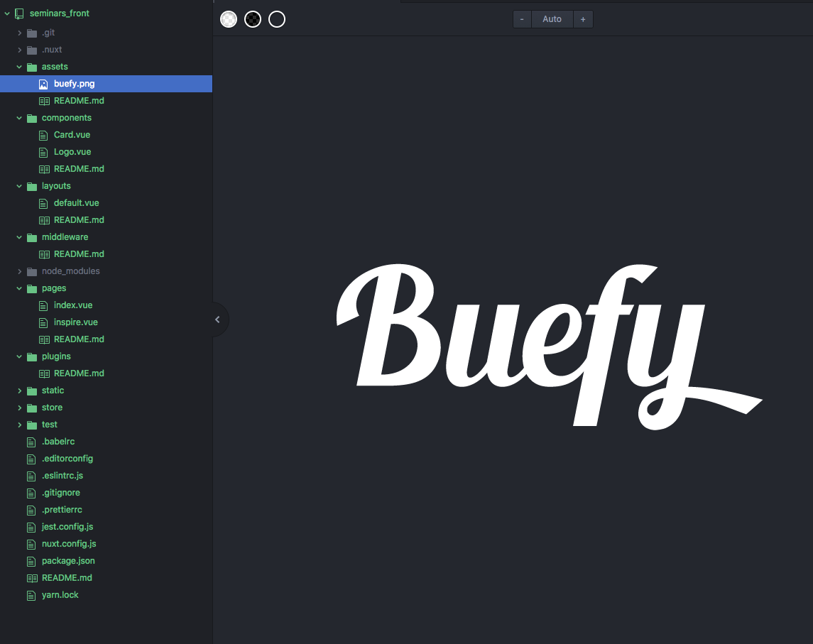Open the .prettierrc file

62,510
